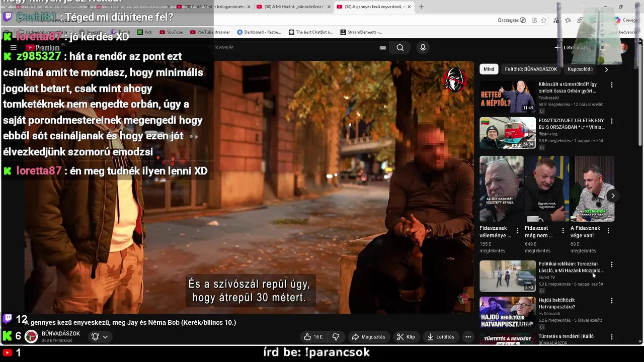Open the on-screen keyboard icon in search box

(383, 48)
